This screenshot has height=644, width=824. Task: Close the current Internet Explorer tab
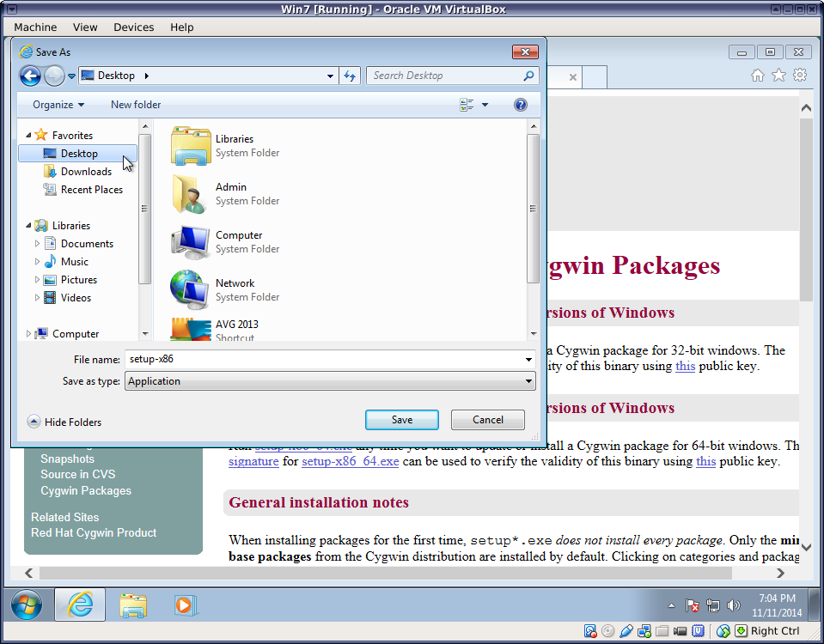[x=573, y=77]
